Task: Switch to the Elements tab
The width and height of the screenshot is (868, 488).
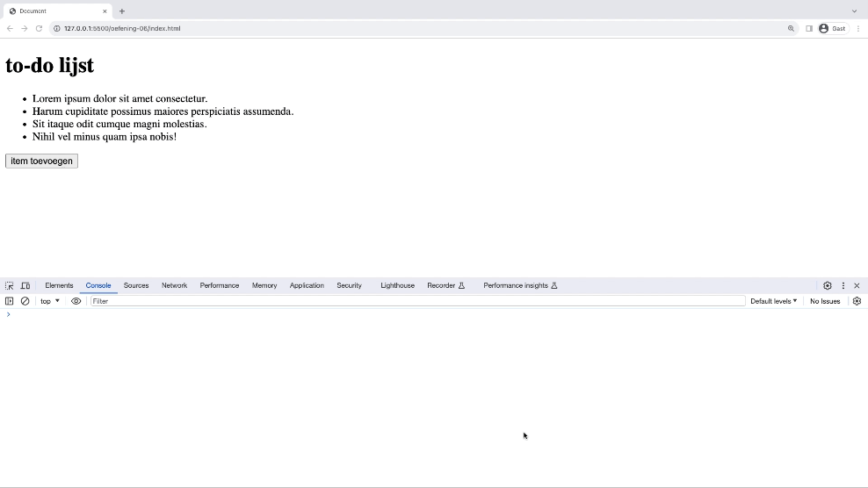Action: click(x=59, y=285)
